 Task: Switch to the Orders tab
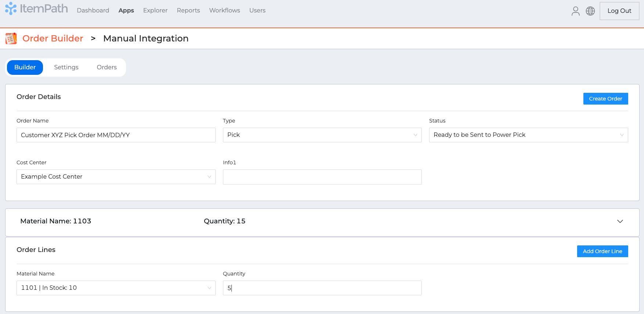click(x=107, y=67)
